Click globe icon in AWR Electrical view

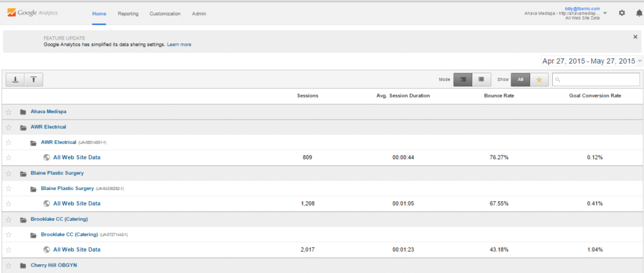coord(47,157)
